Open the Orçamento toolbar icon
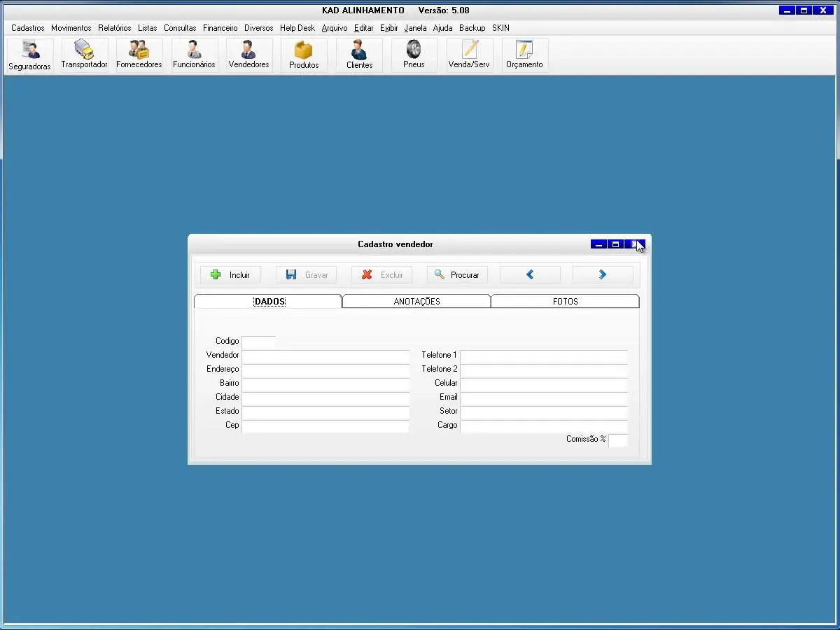 click(524, 55)
